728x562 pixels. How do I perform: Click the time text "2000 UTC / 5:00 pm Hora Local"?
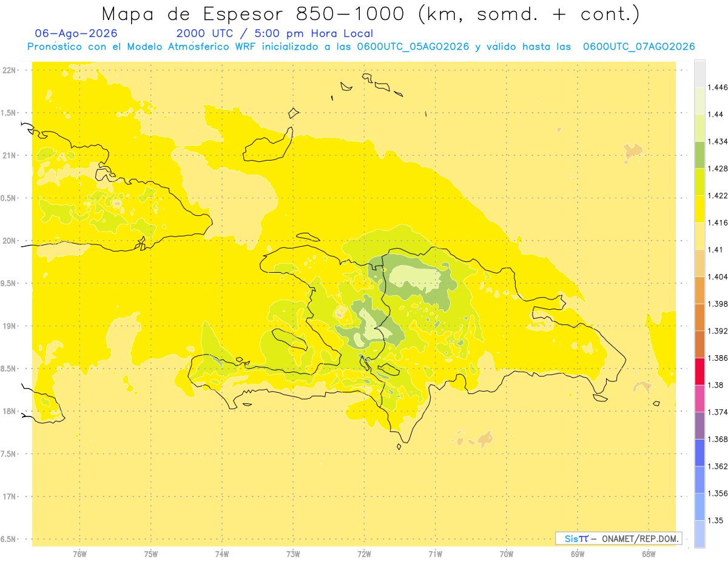pyautogui.click(x=275, y=34)
